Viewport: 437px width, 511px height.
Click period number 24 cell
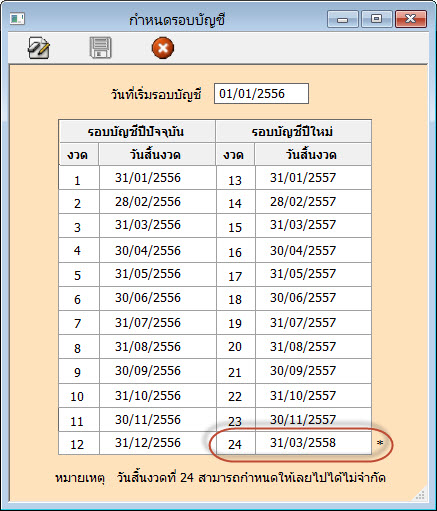pyautogui.click(x=236, y=443)
